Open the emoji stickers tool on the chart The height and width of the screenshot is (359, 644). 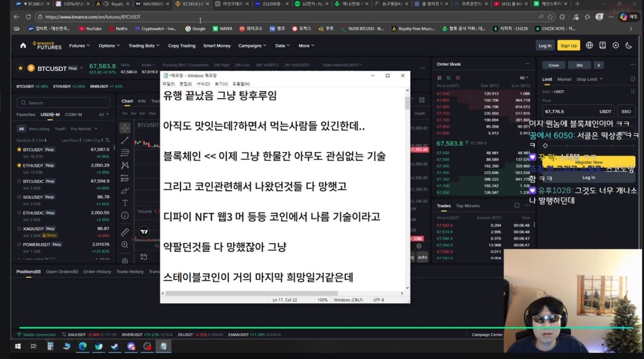124,215
